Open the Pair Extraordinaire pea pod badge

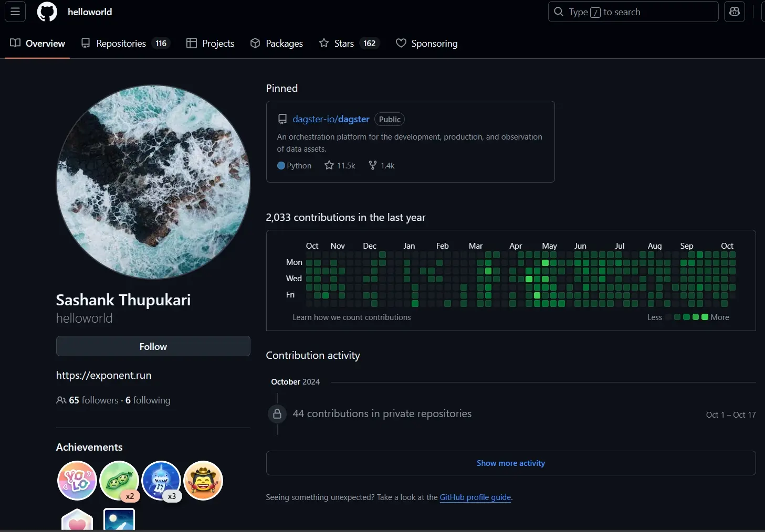tap(119, 480)
